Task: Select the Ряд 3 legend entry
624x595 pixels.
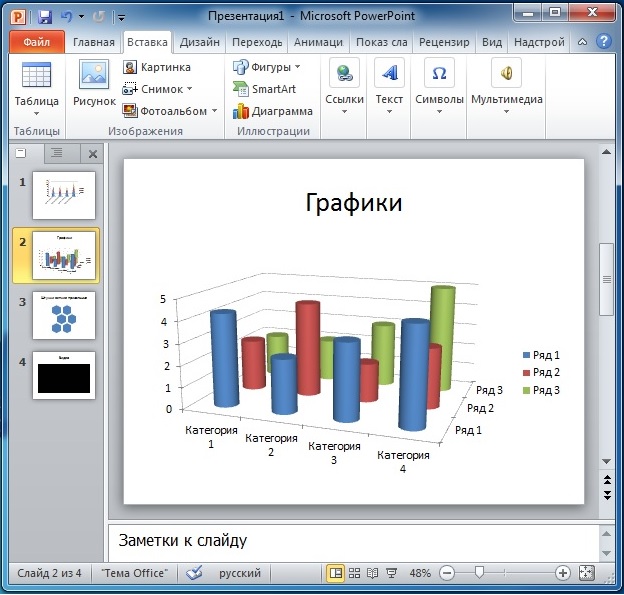Action: 541,390
